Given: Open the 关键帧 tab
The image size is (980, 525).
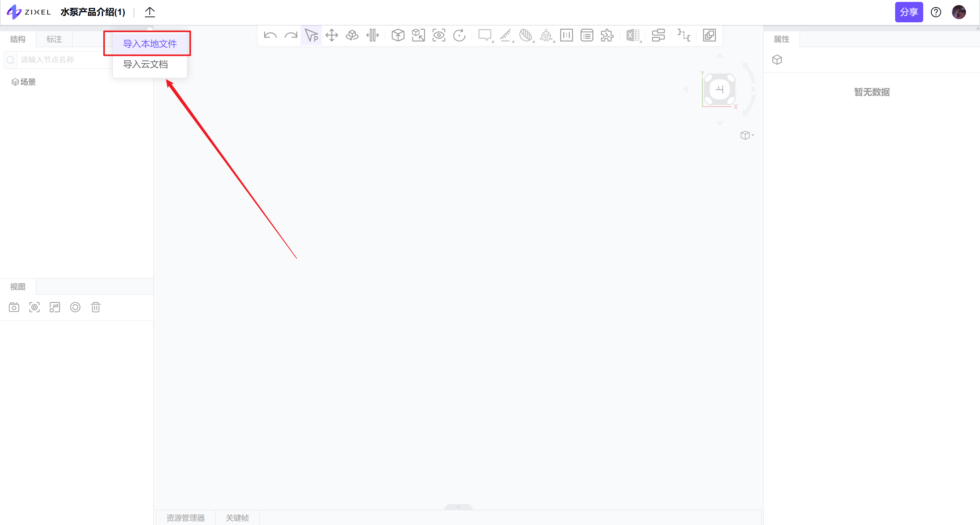Looking at the screenshot, I should tap(237, 518).
